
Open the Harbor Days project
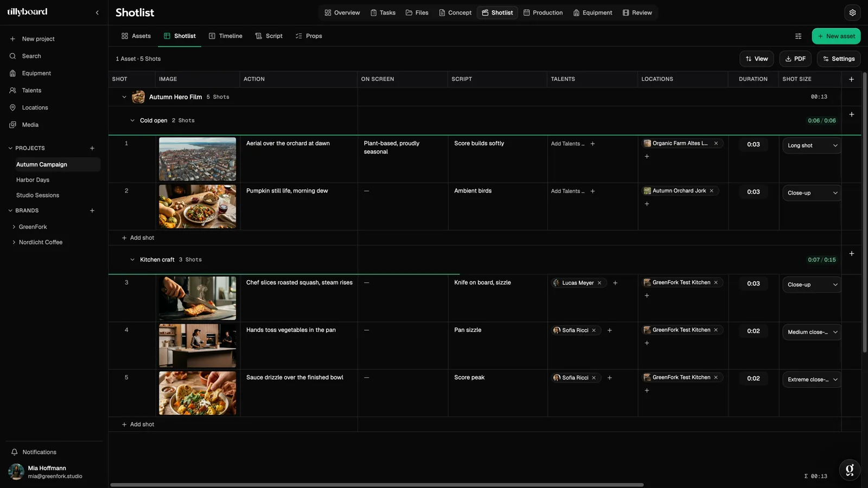click(x=33, y=180)
